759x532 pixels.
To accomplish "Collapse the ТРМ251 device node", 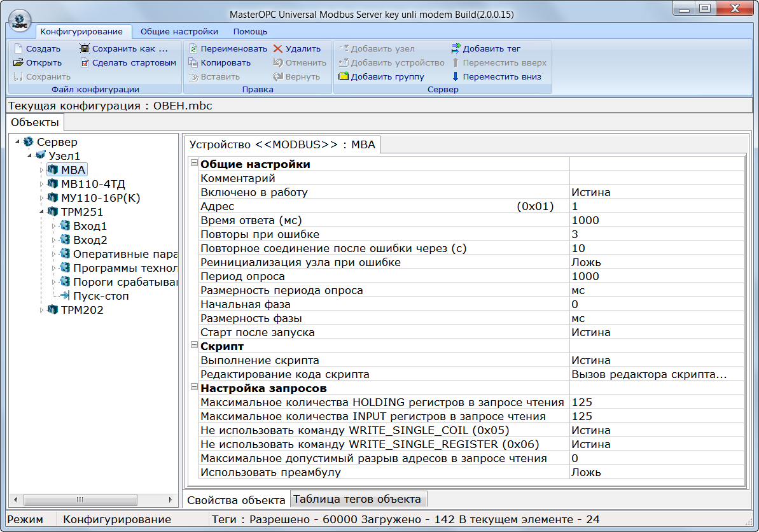I will tap(41, 212).
